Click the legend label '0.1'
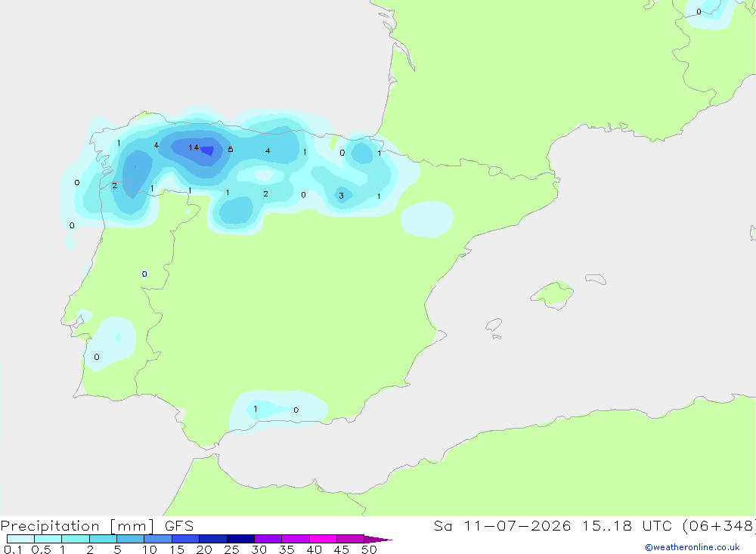 click(13, 549)
